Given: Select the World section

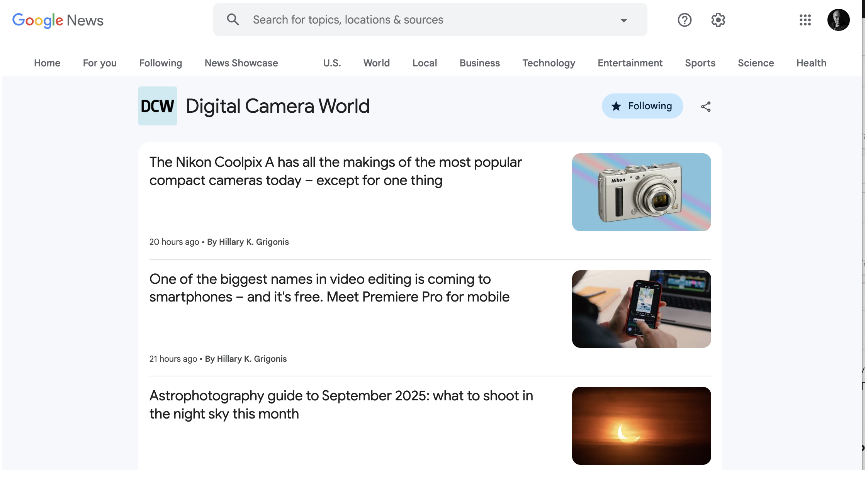Looking at the screenshot, I should tap(376, 63).
